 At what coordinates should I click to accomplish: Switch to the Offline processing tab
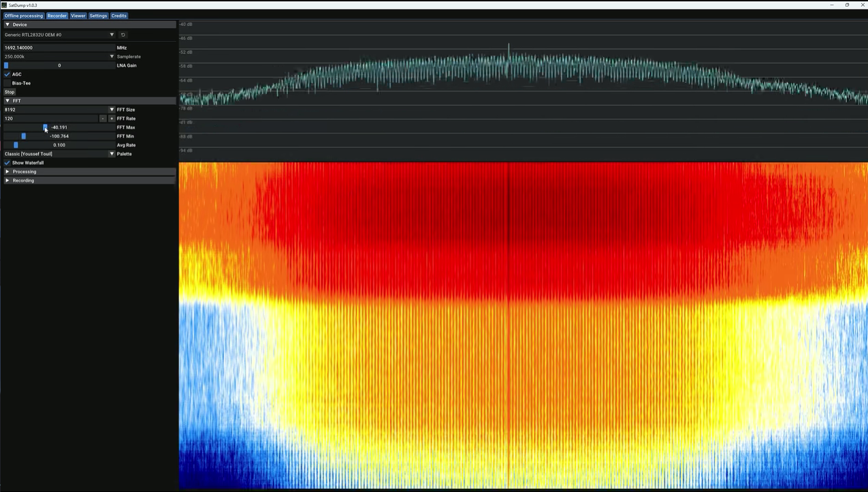click(x=23, y=16)
